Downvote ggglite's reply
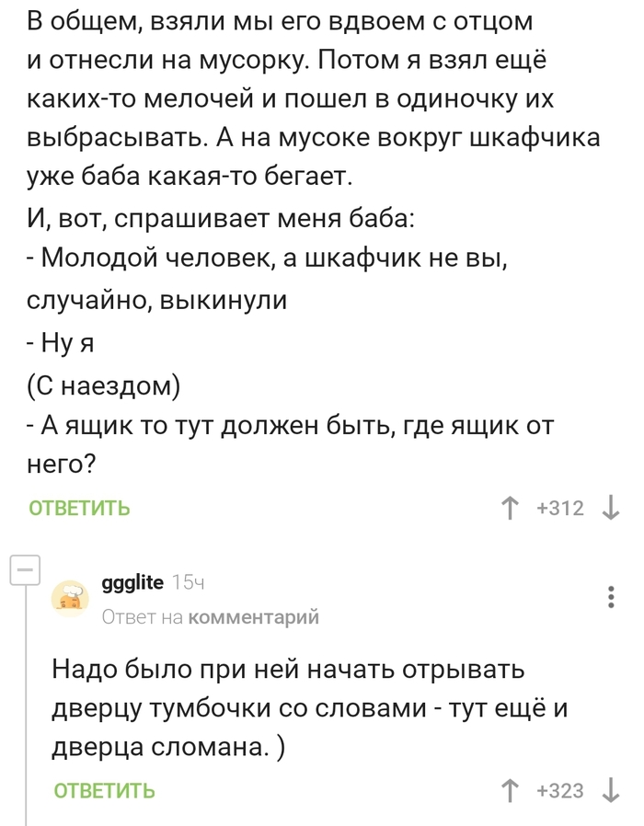Image resolution: width=644 pixels, height=826 pixels. (x=612, y=791)
